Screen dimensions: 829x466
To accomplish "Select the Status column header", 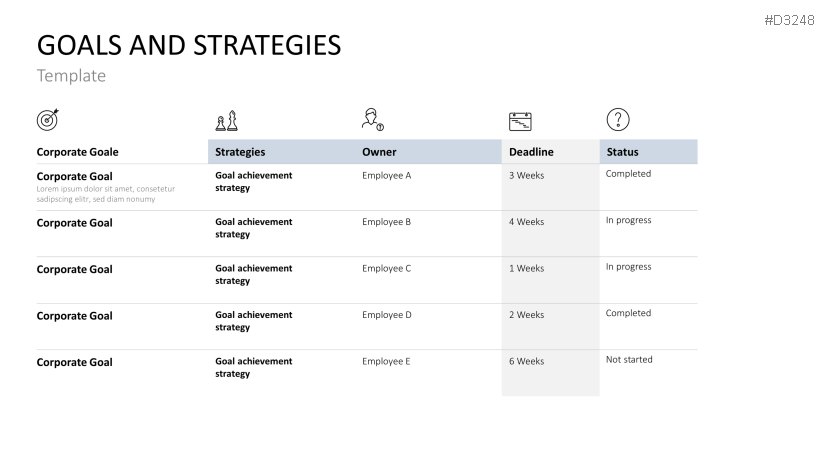I will coord(622,152).
